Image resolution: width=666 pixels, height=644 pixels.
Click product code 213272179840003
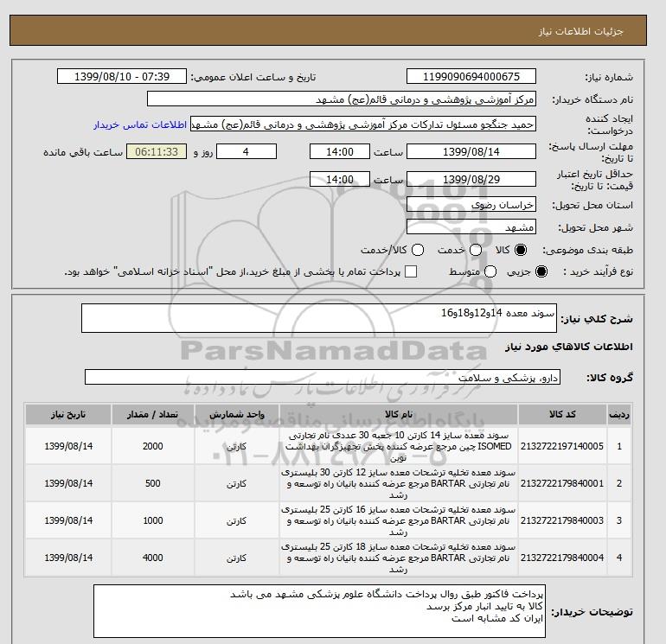pyautogui.click(x=562, y=520)
